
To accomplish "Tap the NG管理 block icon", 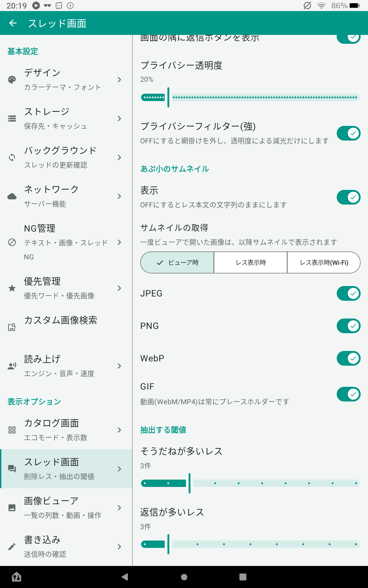I will tap(12, 242).
